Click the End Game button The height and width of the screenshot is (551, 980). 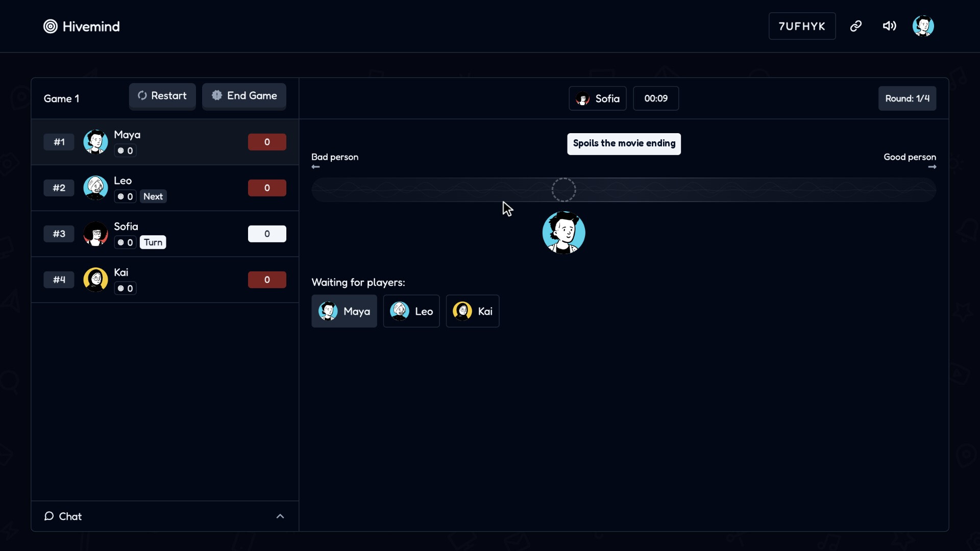[x=244, y=96]
